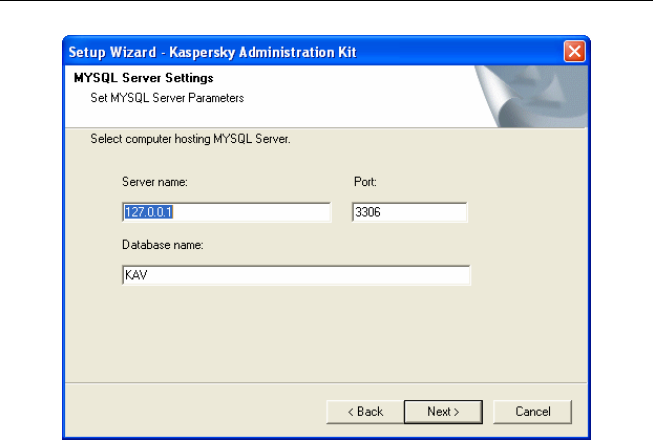
Task: Click the "MYSQL Server Settings" heading
Action: (x=144, y=78)
